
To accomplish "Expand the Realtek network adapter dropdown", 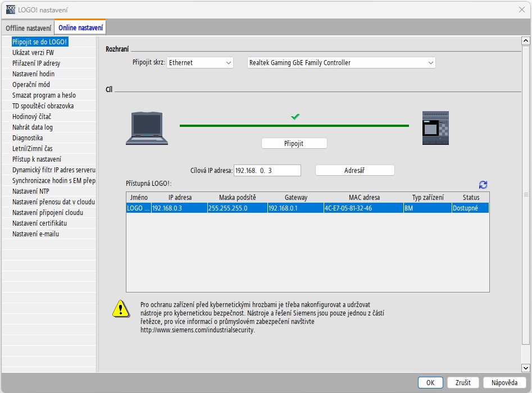I will tap(342, 63).
